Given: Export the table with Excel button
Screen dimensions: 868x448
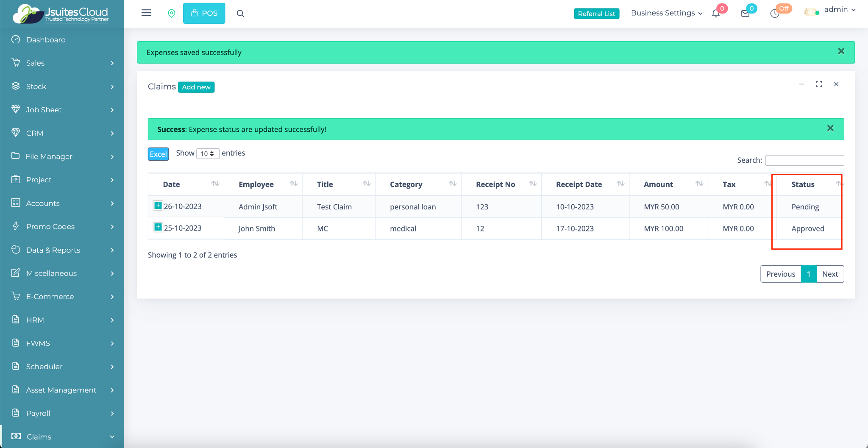Looking at the screenshot, I should tap(158, 154).
